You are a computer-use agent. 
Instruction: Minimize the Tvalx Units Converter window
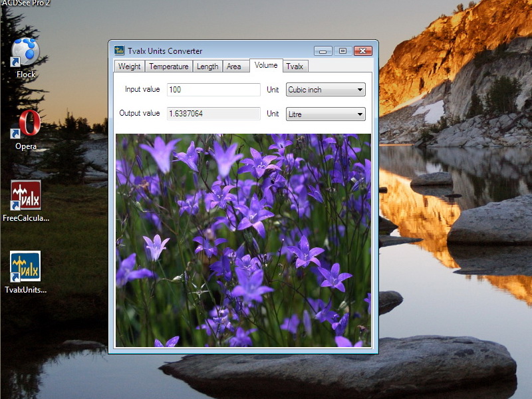[323, 51]
